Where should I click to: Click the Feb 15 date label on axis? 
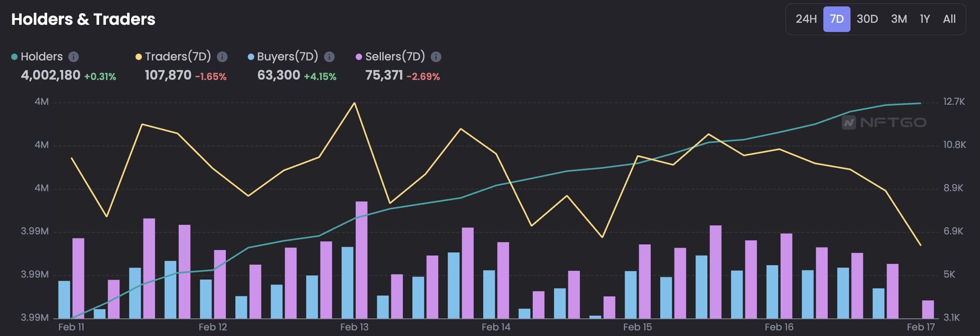point(637,327)
